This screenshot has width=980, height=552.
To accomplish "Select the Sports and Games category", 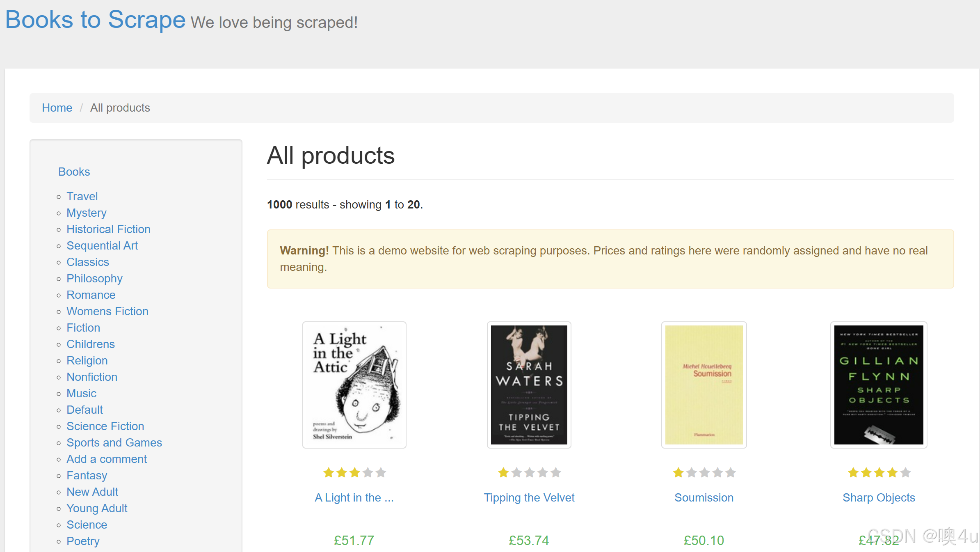I will click(x=114, y=442).
